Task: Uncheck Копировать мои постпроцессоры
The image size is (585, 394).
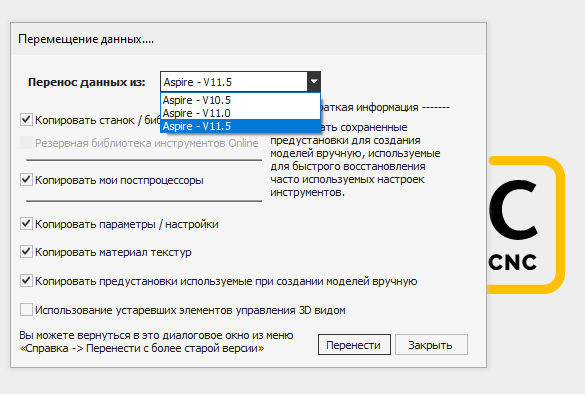Action: (x=26, y=179)
